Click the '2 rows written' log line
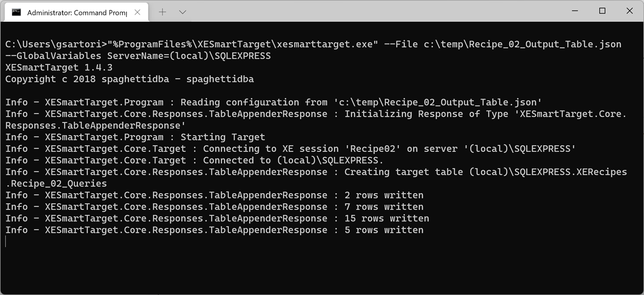 (x=214, y=195)
